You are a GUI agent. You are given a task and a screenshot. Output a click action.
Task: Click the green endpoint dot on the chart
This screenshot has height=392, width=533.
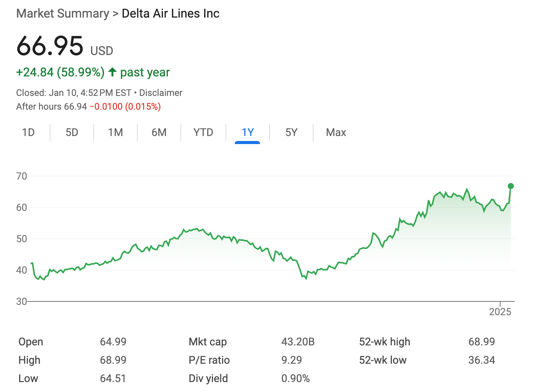point(511,186)
